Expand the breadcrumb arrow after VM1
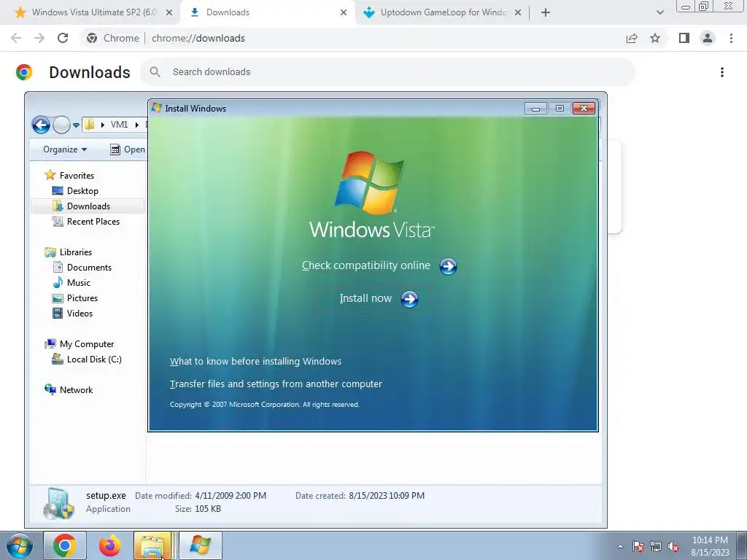Screen dimensions: 747x560 pos(136,125)
